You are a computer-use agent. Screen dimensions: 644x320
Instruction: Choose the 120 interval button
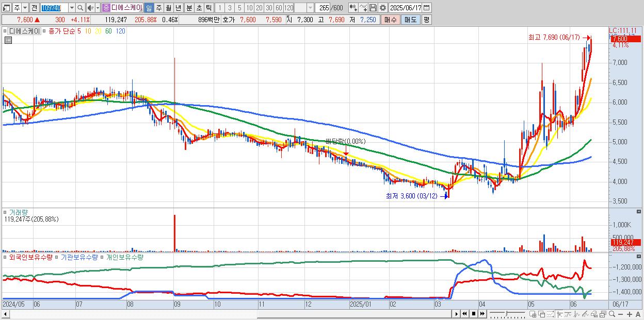[x=288, y=8]
